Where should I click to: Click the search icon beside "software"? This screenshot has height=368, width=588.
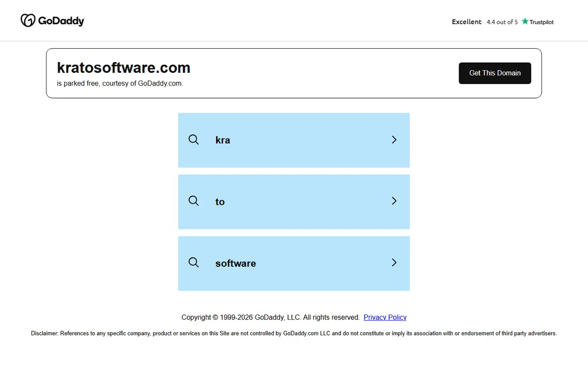[194, 263]
